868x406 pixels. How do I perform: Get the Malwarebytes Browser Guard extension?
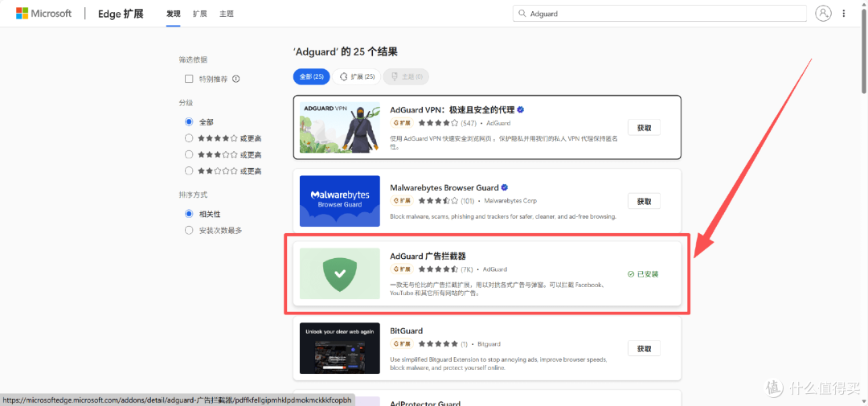click(645, 201)
